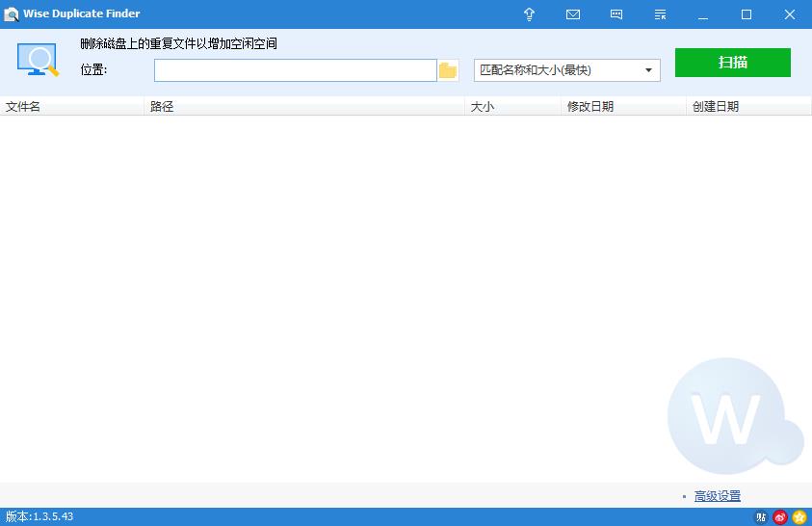Expand the match mode dropdown arrow
The height and width of the screenshot is (526, 812).
648,70
